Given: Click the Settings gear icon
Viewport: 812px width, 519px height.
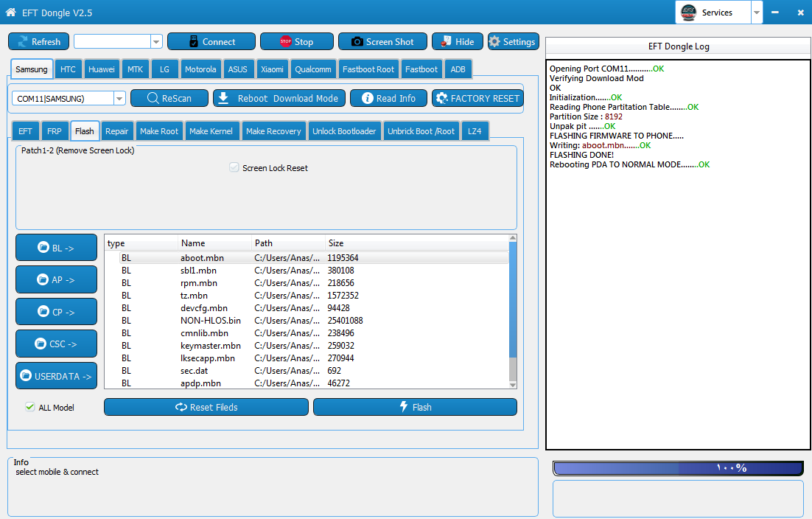Looking at the screenshot, I should [x=494, y=41].
